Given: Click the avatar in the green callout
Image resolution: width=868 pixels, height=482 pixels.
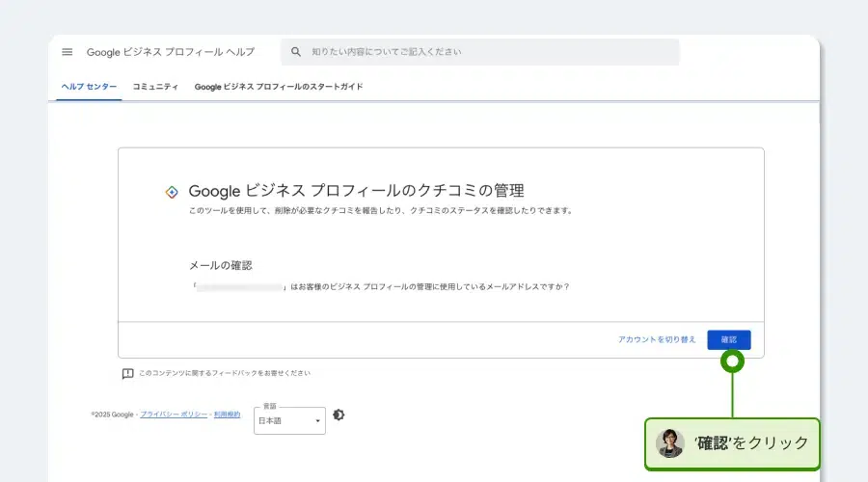Looking at the screenshot, I should [669, 443].
